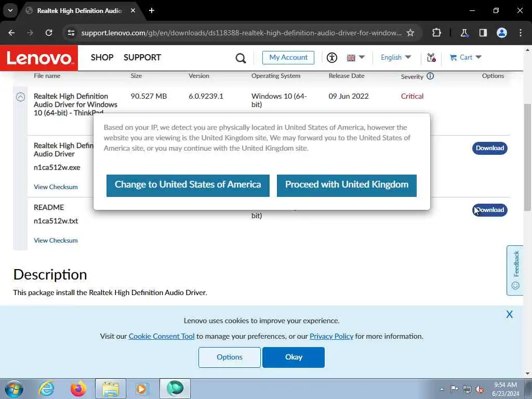View Checksum for README n1ca512w.txt
The image size is (532, 399).
[x=56, y=240]
